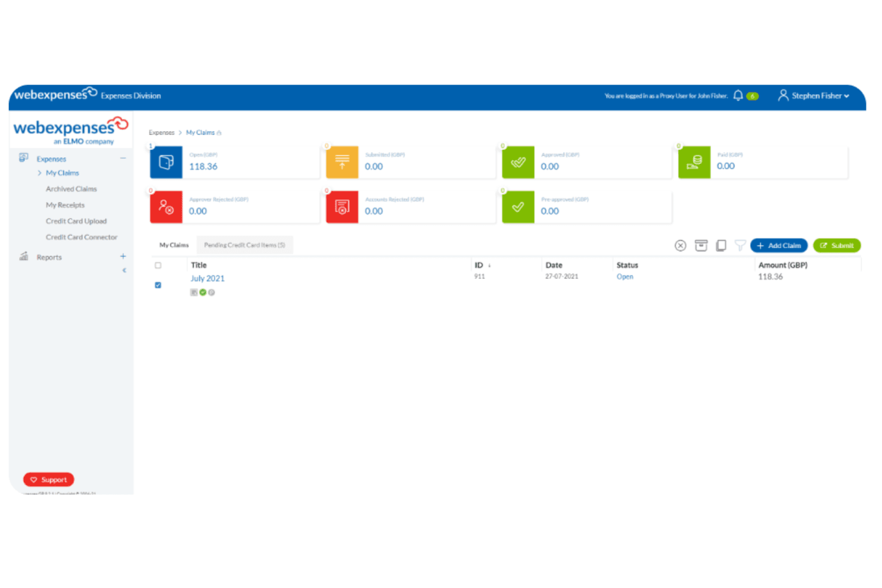This screenshot has width=882, height=588.
Task: Click the filter funnel icon
Action: [x=740, y=245]
